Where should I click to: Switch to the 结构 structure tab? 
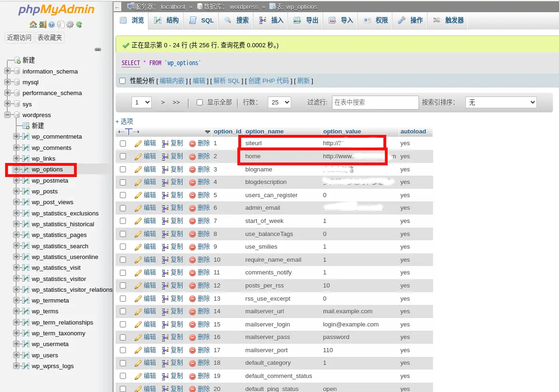(x=166, y=20)
